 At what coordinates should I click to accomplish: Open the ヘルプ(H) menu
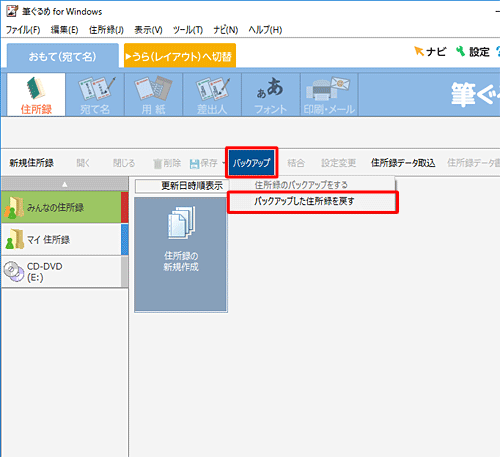265,30
